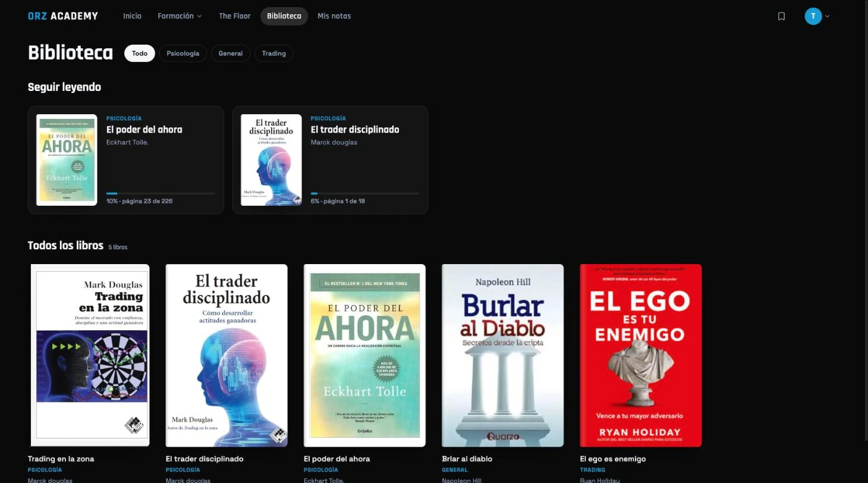Click the page vertical scrollbar

(x=865, y=220)
